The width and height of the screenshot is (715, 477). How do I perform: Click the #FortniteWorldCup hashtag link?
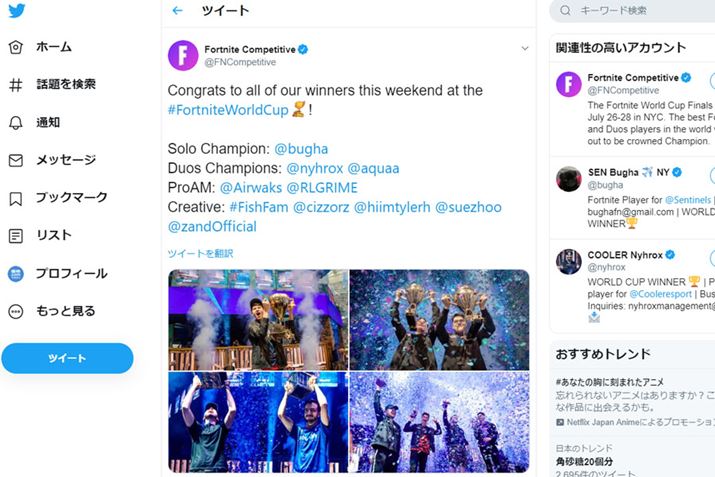(228, 109)
